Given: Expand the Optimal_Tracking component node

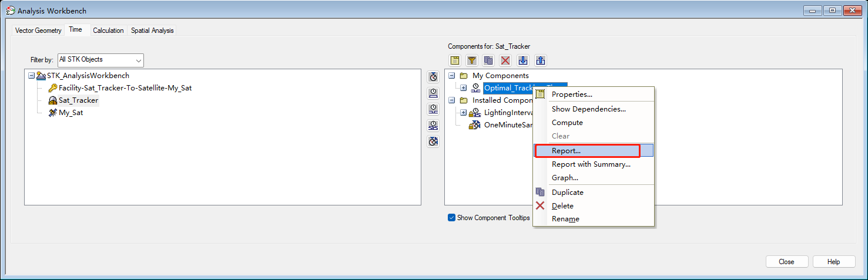Looking at the screenshot, I should [464, 88].
